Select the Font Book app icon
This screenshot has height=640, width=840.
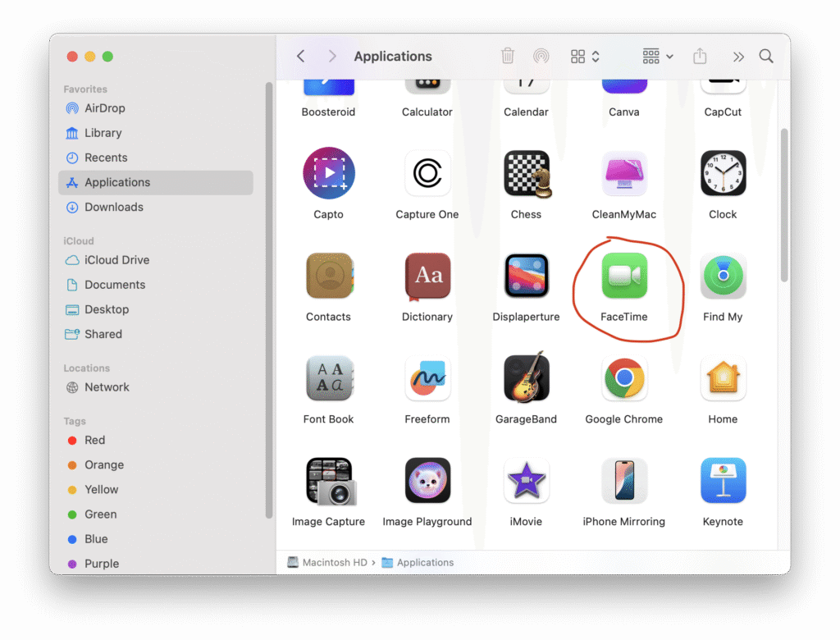(x=329, y=378)
